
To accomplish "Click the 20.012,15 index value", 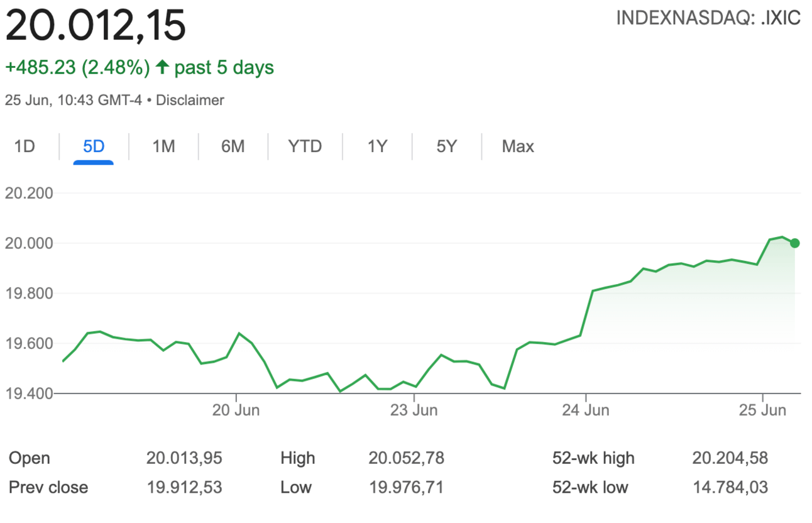I will click(96, 26).
